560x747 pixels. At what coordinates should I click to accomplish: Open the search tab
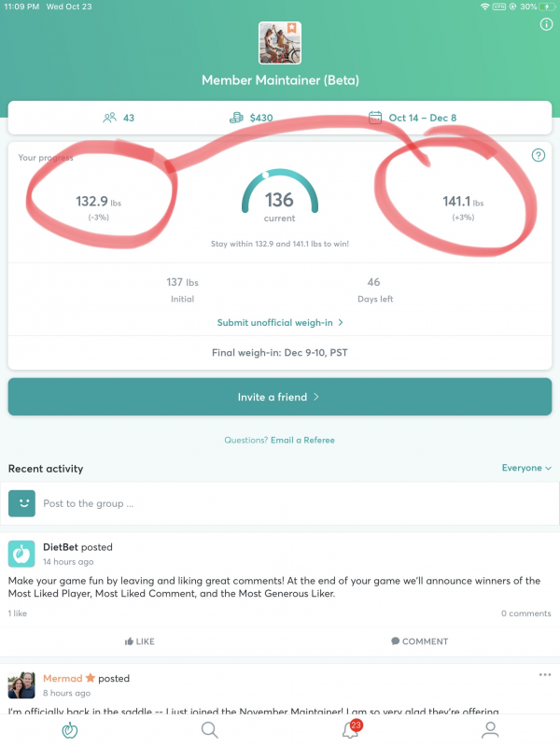tap(210, 729)
